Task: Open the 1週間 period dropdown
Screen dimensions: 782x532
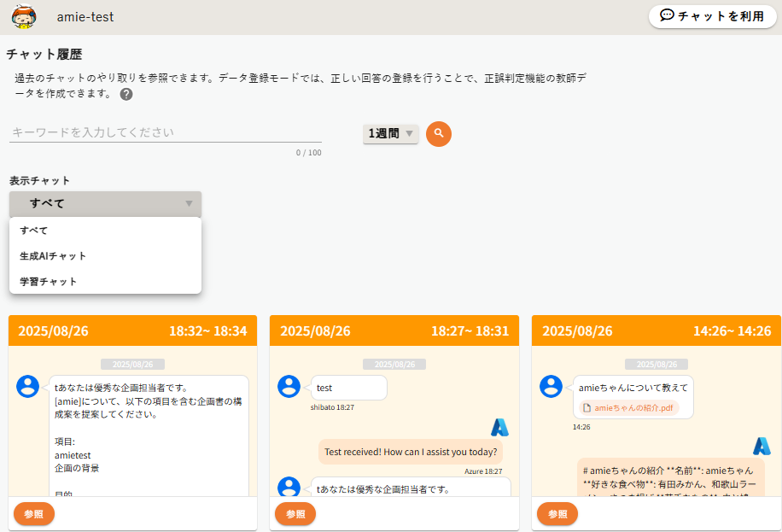Action: pyautogui.click(x=391, y=133)
